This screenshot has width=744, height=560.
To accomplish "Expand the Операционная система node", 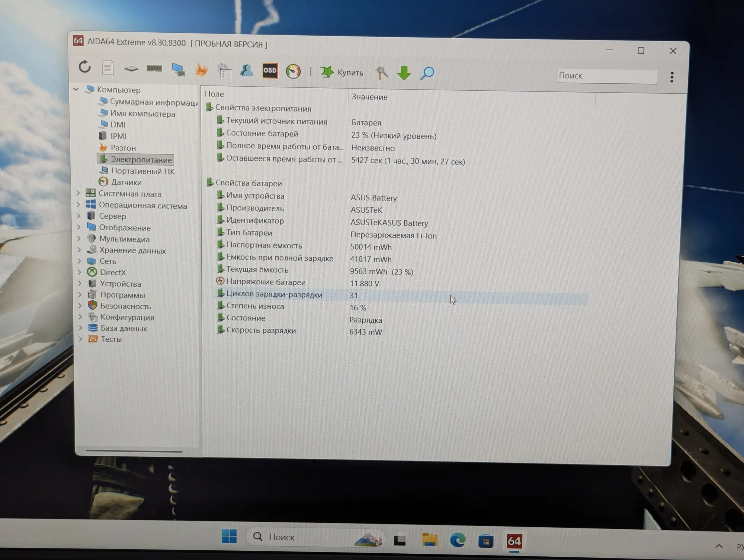I will tap(78, 205).
